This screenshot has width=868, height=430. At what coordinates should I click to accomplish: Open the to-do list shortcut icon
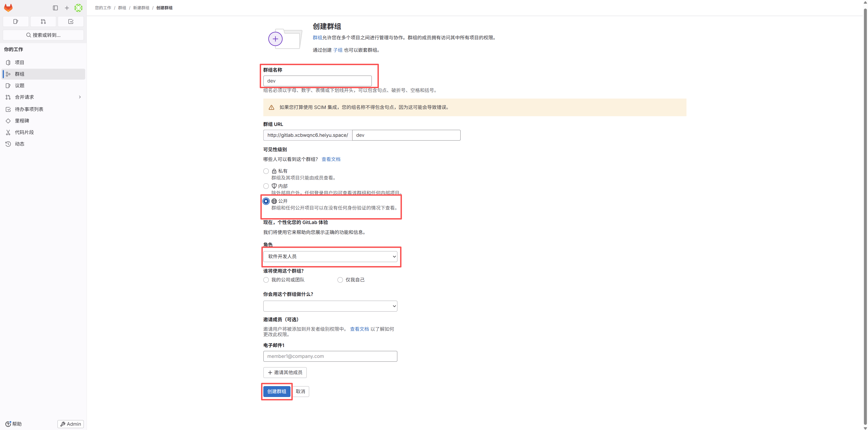click(x=71, y=21)
